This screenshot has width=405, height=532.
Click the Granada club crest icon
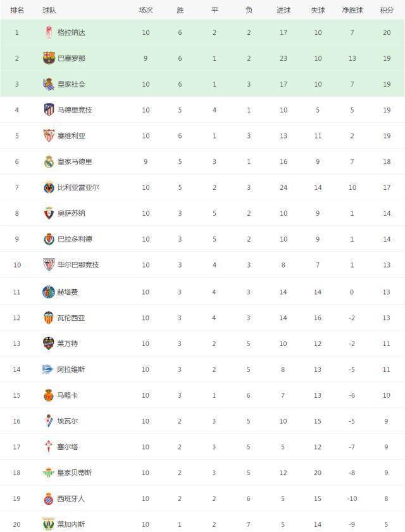pyautogui.click(x=49, y=32)
